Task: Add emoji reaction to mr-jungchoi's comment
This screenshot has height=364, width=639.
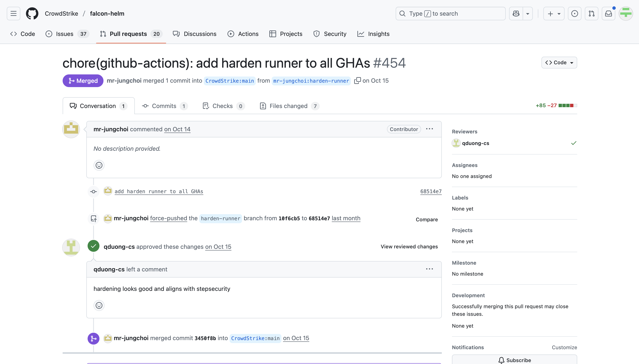Action: coord(99,165)
